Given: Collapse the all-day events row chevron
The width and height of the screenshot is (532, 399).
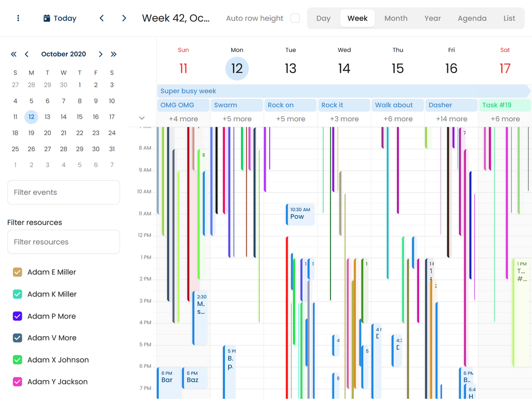Looking at the screenshot, I should pos(142,118).
